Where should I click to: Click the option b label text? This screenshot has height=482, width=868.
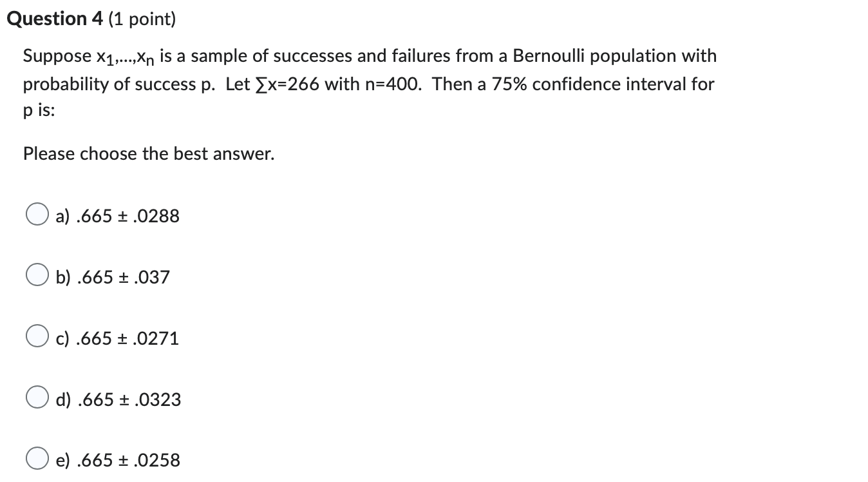tap(113, 277)
